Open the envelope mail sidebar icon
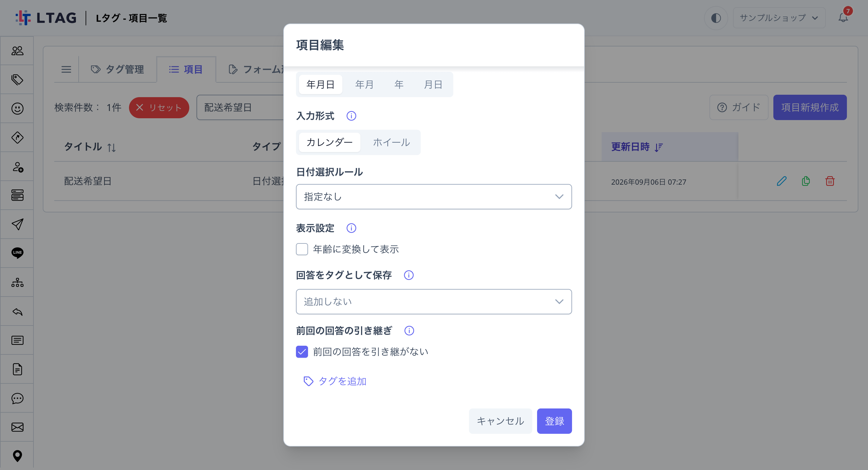The image size is (868, 470). (17, 427)
